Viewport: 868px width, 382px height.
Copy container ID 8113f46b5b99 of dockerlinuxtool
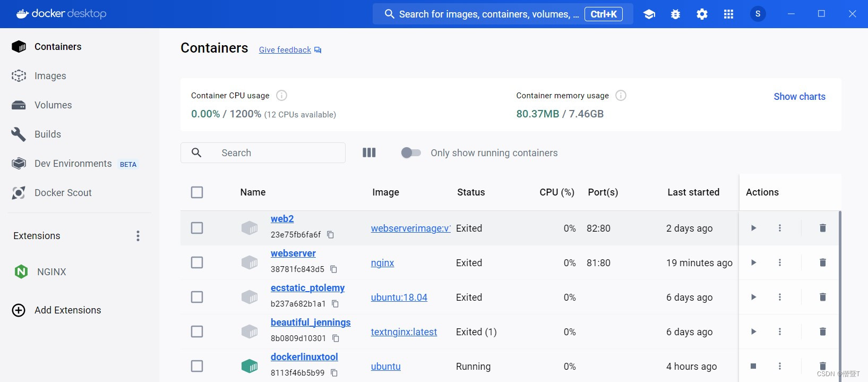334,373
